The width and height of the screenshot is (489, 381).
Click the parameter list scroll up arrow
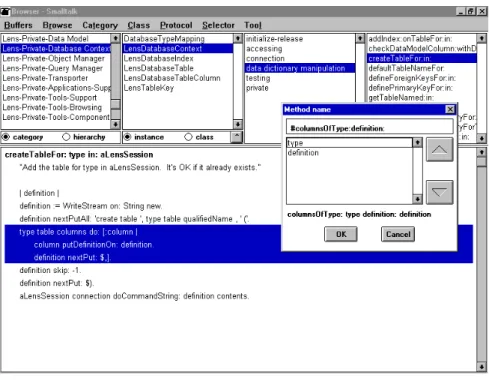tap(417, 143)
